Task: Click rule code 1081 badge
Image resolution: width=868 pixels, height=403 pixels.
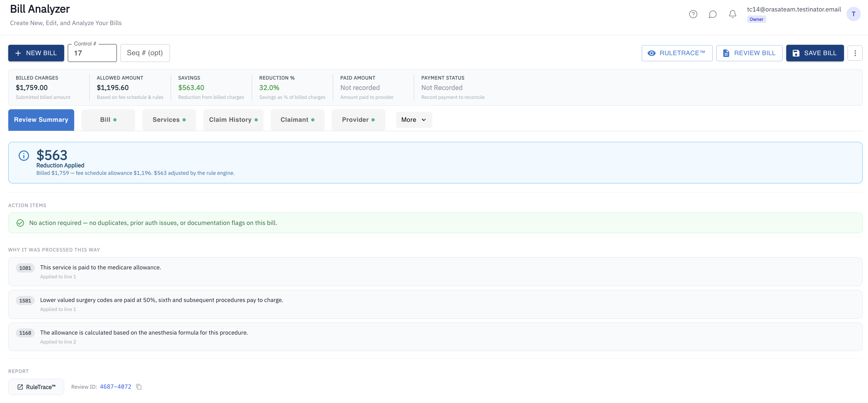Action: point(25,268)
